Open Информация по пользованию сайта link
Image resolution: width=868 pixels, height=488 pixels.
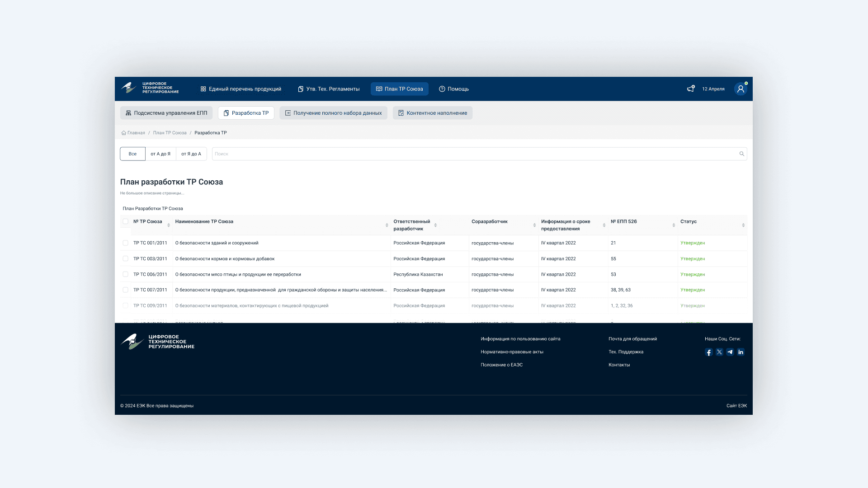520,339
